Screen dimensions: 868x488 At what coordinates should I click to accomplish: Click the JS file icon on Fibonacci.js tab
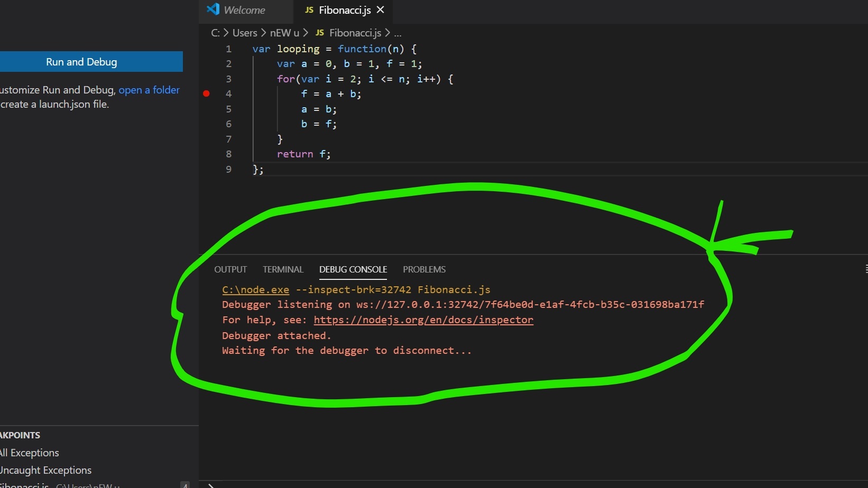coord(309,10)
